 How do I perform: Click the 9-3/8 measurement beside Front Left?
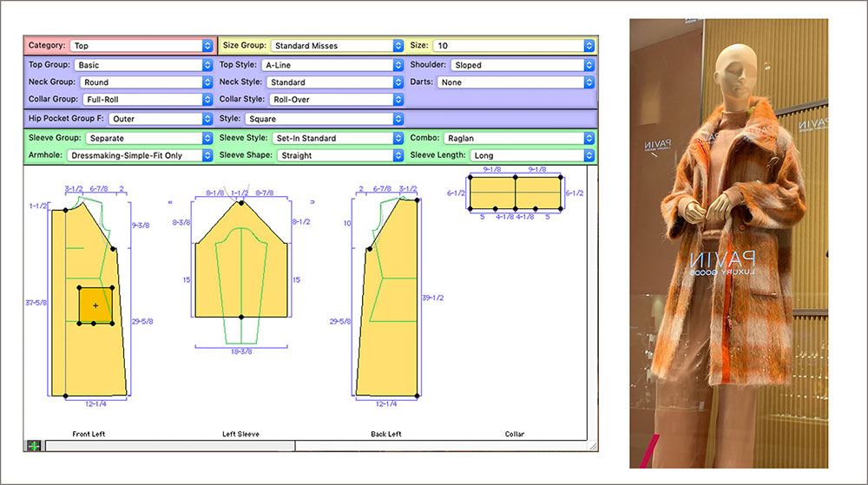(x=141, y=225)
